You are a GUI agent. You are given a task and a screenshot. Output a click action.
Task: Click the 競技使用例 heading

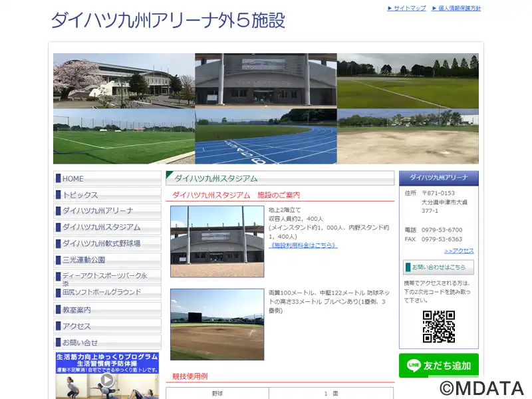(x=190, y=376)
